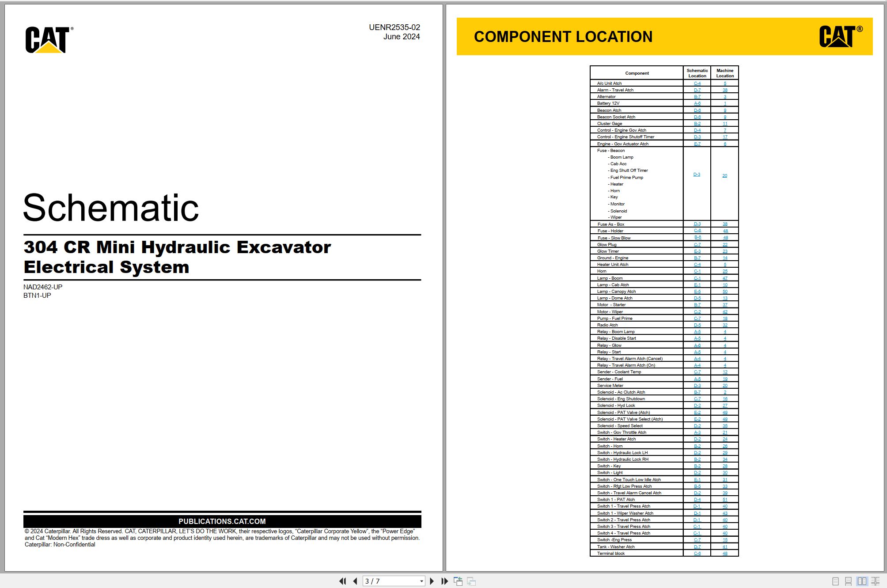
Task: Toggle two-page side-by-side view
Action: 862,581
